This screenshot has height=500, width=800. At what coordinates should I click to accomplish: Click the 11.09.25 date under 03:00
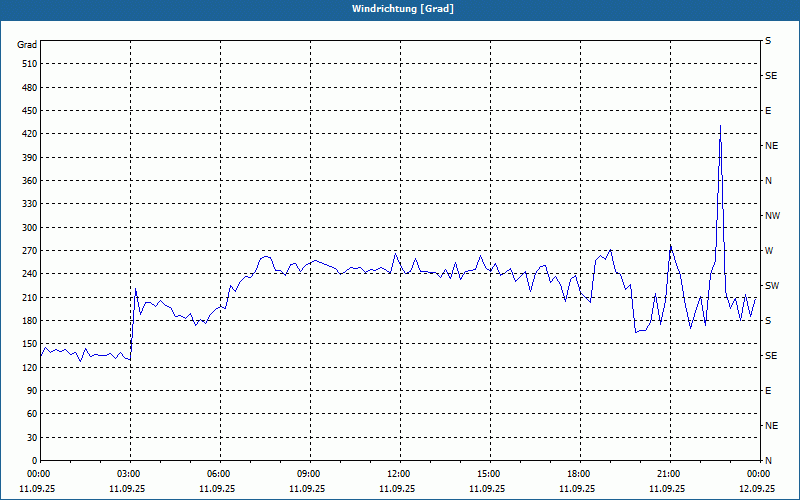[127, 488]
